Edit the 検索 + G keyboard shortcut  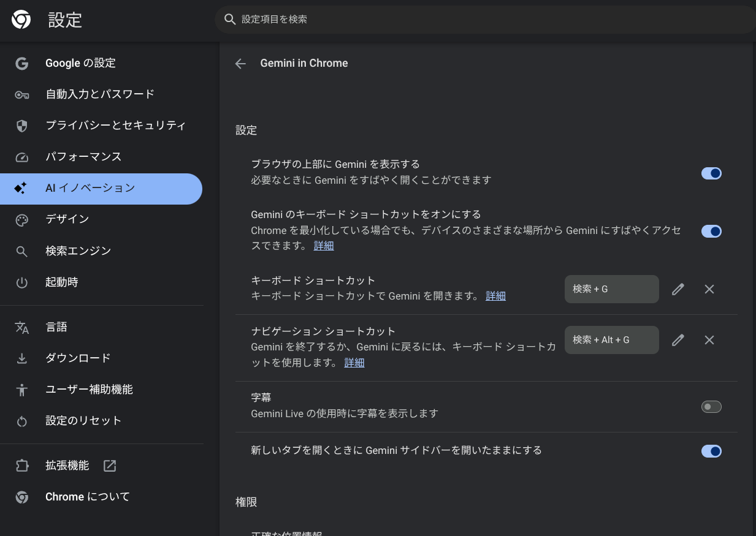(678, 289)
